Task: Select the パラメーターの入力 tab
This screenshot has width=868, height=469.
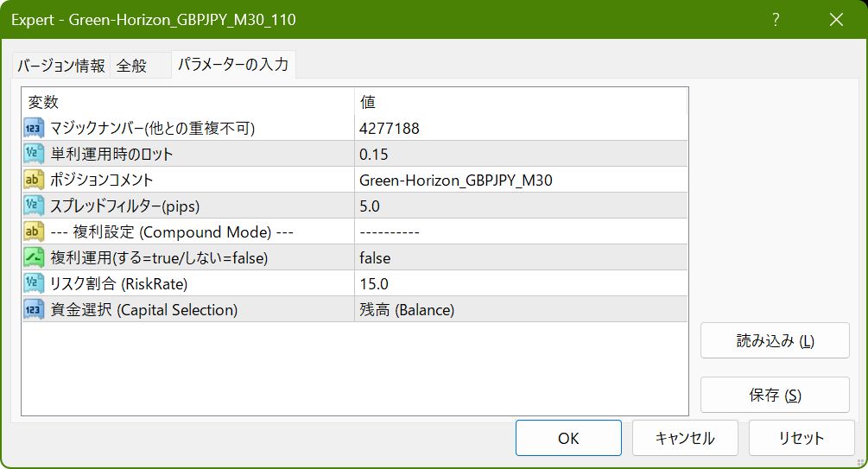Action: pos(232,65)
